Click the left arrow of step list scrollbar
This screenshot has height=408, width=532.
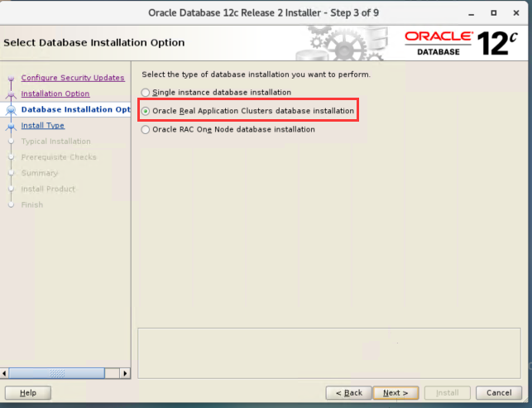point(4,373)
